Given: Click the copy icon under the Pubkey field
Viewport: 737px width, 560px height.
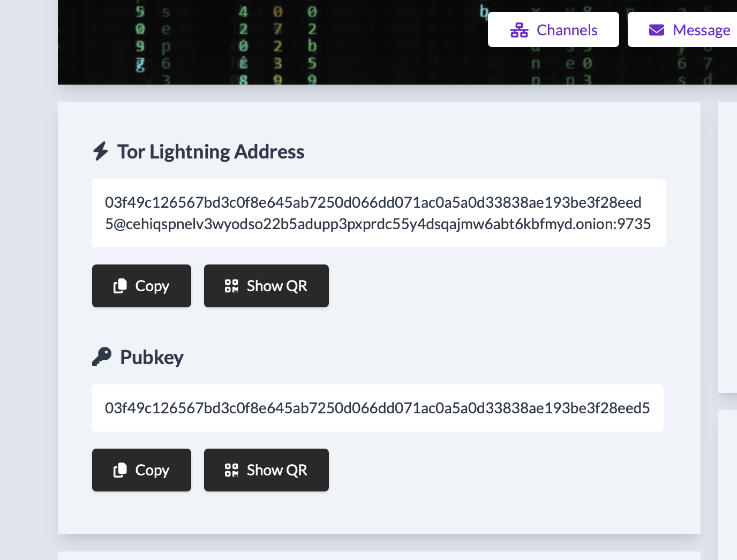Looking at the screenshot, I should coord(120,470).
